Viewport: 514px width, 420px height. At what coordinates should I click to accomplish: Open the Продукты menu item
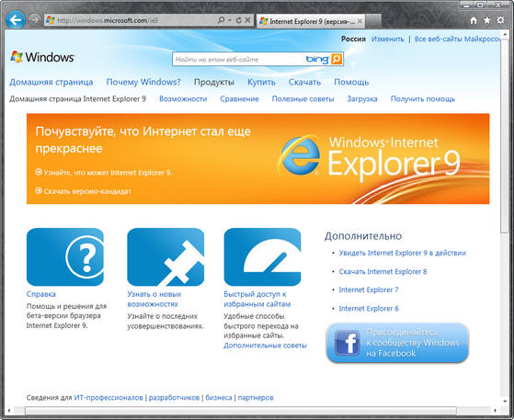point(213,82)
